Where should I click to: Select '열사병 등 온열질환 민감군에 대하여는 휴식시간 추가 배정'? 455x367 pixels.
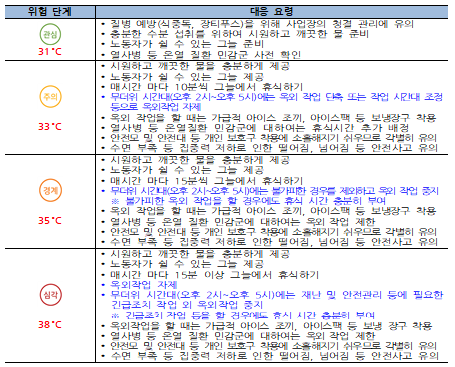pos(260,128)
